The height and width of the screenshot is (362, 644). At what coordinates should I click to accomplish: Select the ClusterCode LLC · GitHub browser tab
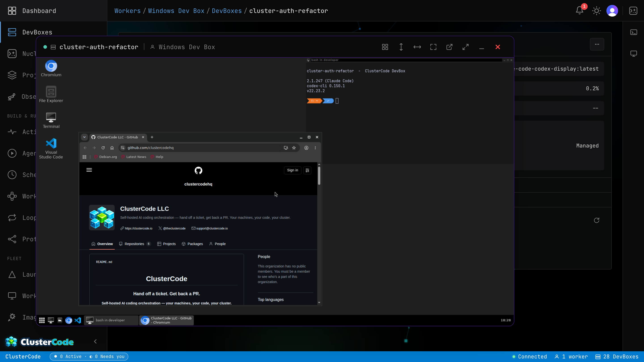117,137
